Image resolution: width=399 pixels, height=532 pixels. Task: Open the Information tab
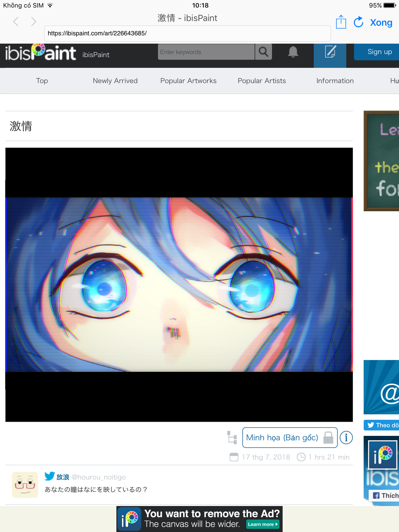335,81
